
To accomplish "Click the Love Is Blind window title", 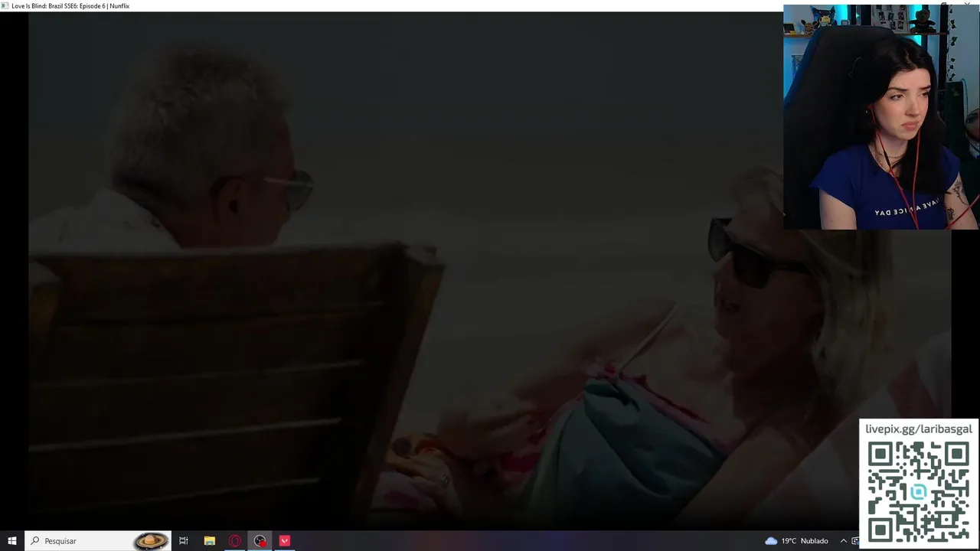I will pos(70,5).
